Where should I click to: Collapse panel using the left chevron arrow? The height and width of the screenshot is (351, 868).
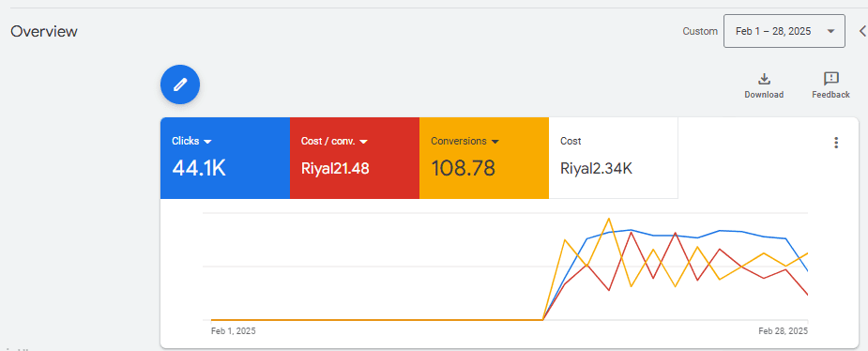click(x=862, y=31)
